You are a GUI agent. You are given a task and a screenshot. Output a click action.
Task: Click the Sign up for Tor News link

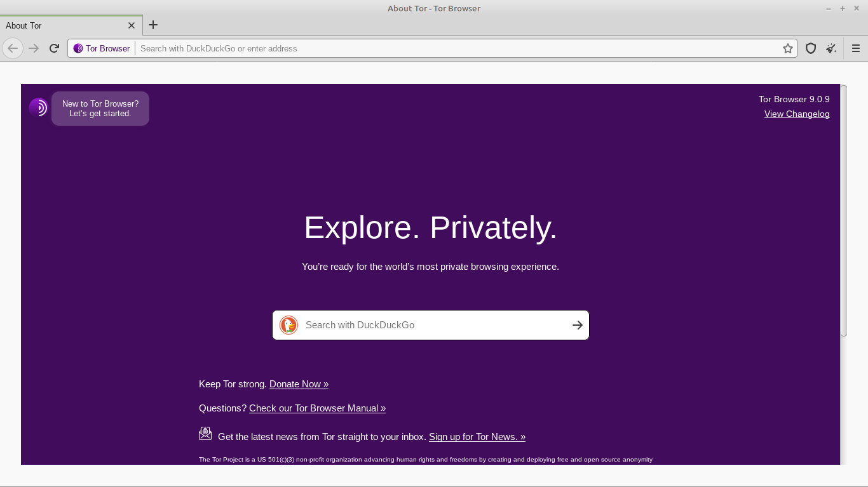(477, 437)
